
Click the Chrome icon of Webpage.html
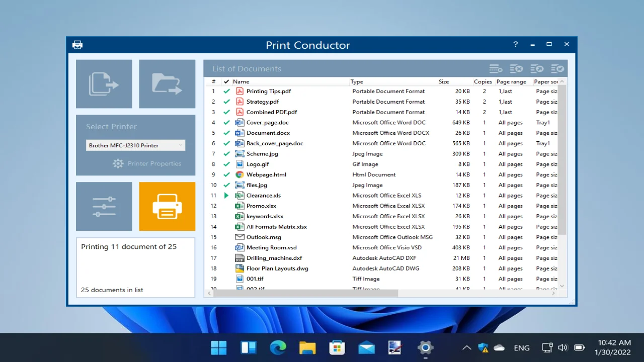coord(239,174)
